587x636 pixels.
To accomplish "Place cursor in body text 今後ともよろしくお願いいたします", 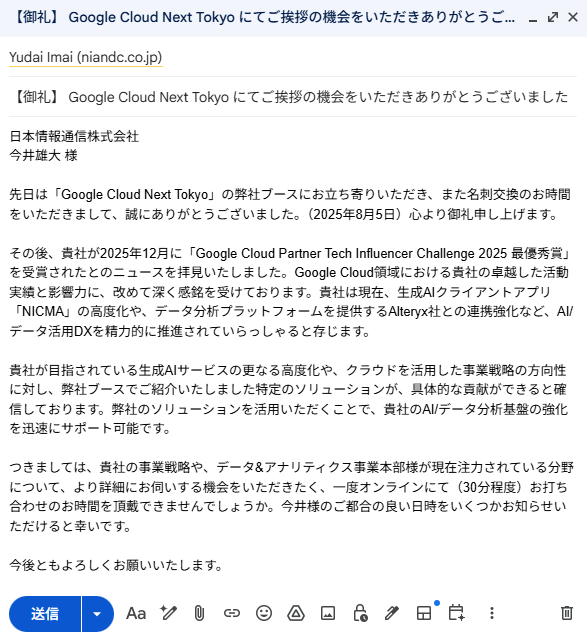I will pyautogui.click(x=116, y=565).
